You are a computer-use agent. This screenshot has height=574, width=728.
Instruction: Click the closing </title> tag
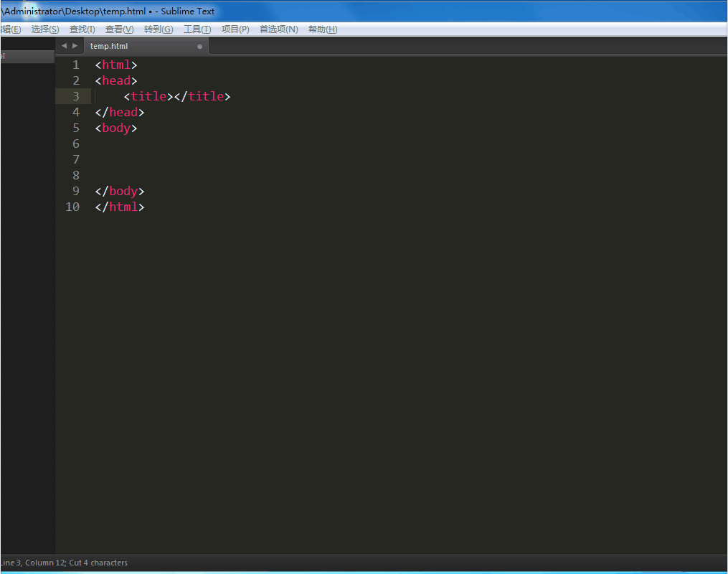click(202, 97)
